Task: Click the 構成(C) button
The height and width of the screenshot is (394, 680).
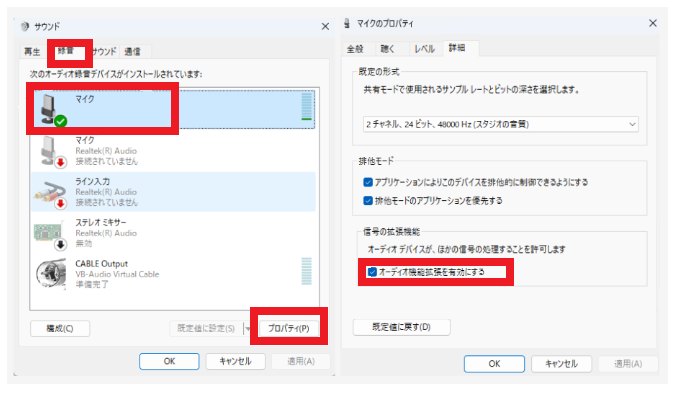Action: click(x=60, y=329)
